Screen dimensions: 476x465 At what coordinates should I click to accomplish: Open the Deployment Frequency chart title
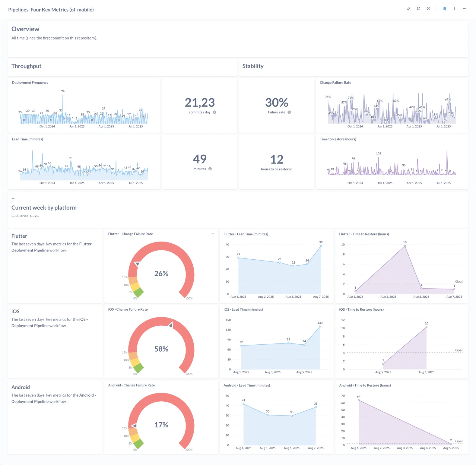(x=30, y=83)
